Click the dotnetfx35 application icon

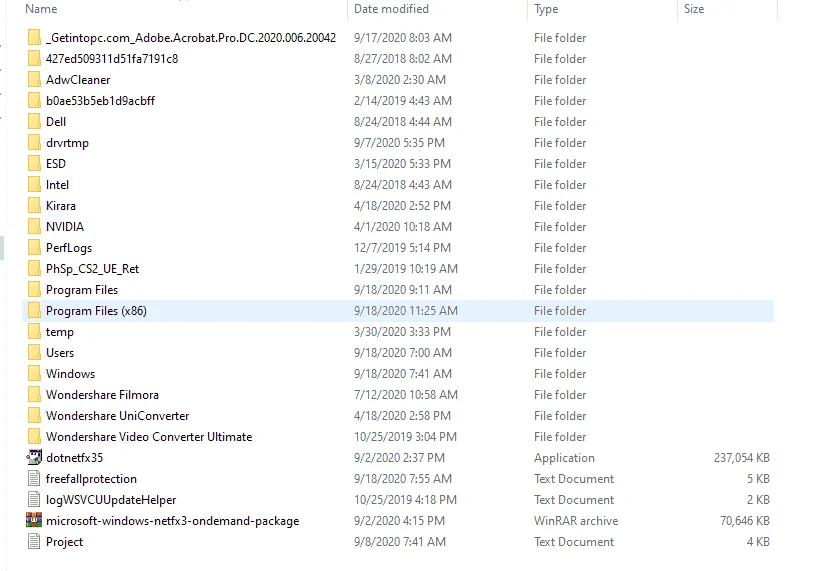tap(34, 457)
